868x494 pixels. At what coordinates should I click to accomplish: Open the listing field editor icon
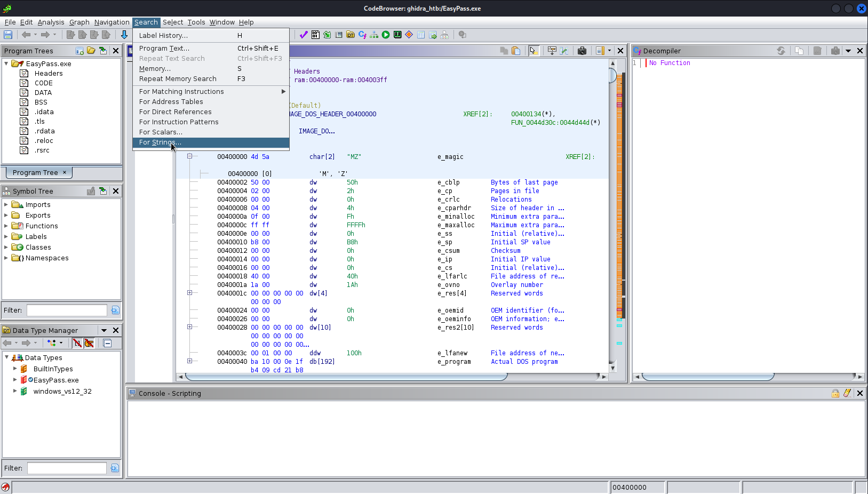pyautogui.click(x=552, y=51)
